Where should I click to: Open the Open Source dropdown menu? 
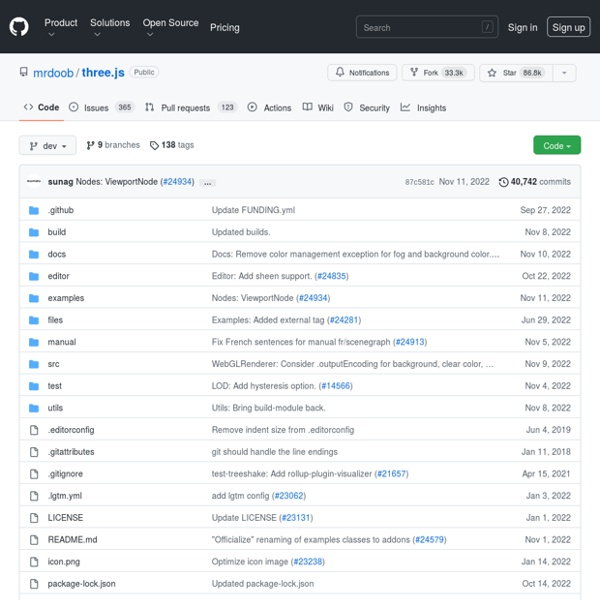click(x=170, y=28)
